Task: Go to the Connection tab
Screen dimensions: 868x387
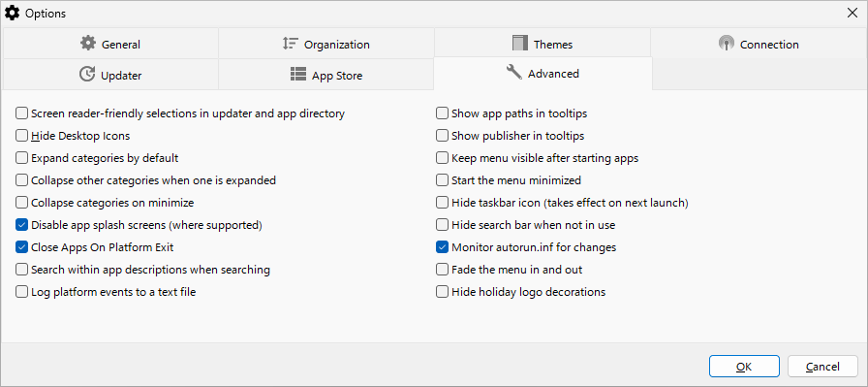Action: (x=758, y=44)
